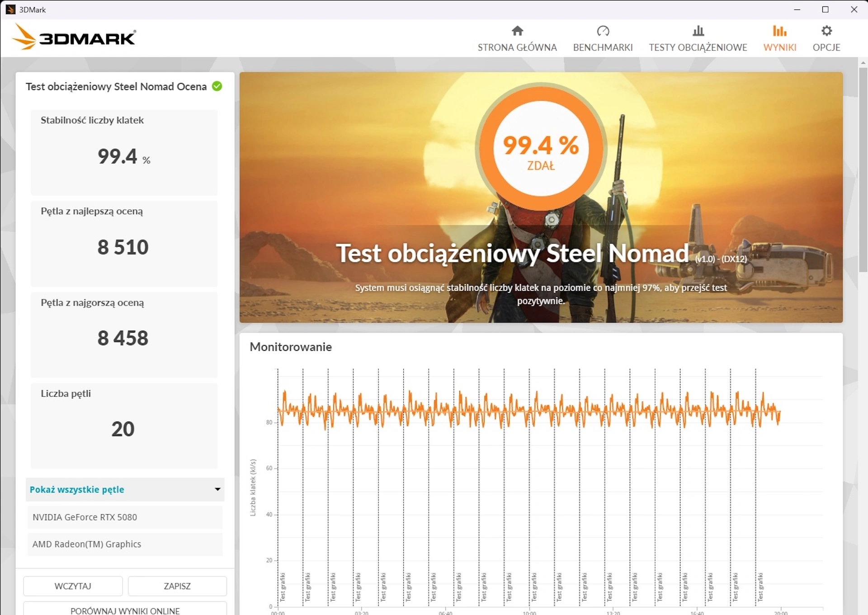The height and width of the screenshot is (615, 868).
Task: Select the NVIDIA GeForce RTX 5080 entry
Action: (125, 517)
